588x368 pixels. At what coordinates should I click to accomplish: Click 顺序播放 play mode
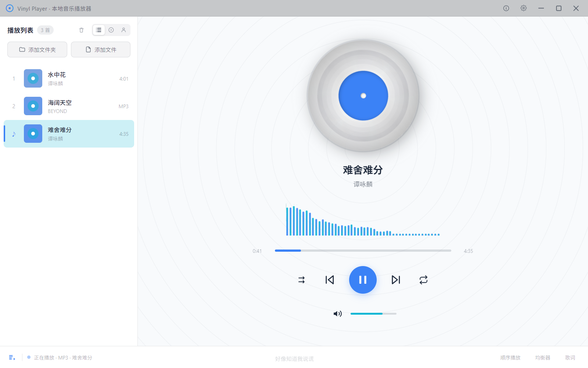[x=510, y=358]
